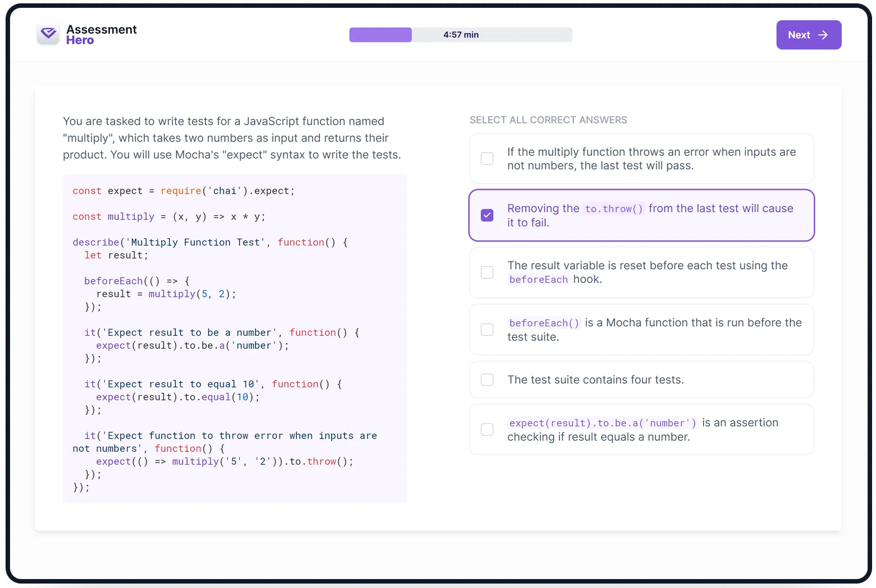Click the question text about the multiply function
Viewport: 876px width, 588px height.
point(232,138)
